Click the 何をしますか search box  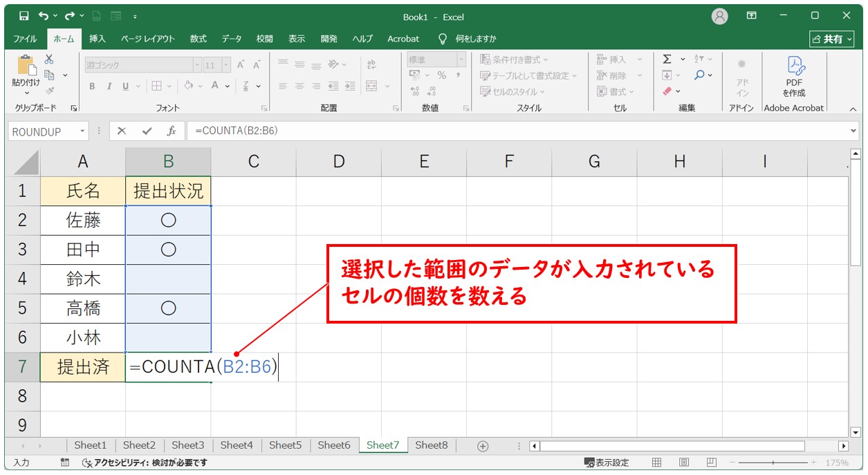[467, 39]
